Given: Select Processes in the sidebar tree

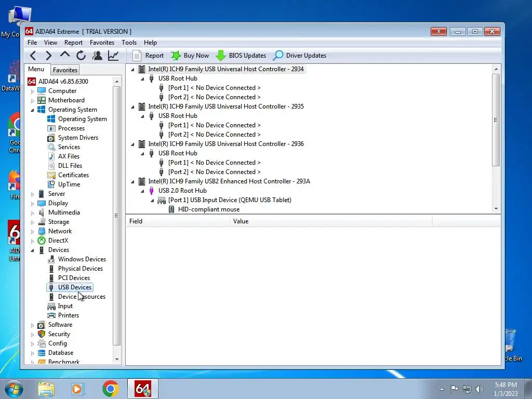Looking at the screenshot, I should (71, 128).
